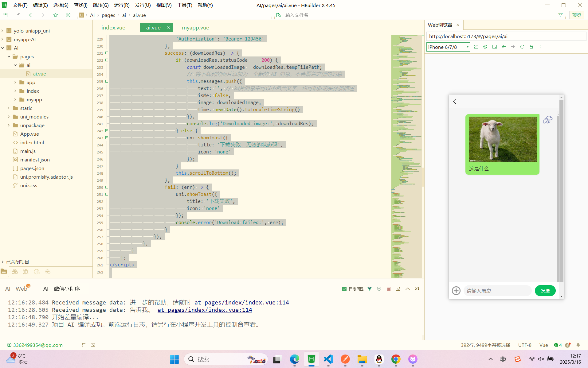Click the plus icon beside message input
Screen dimensions: 588x368
[456, 291]
